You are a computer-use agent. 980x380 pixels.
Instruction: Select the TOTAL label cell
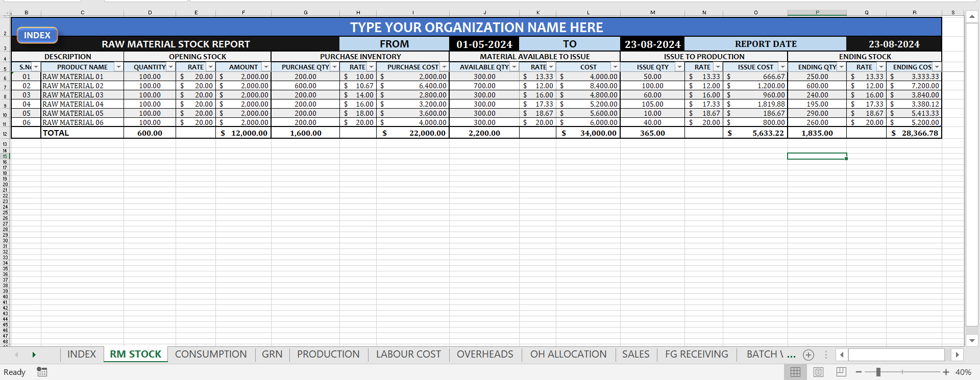(82, 133)
